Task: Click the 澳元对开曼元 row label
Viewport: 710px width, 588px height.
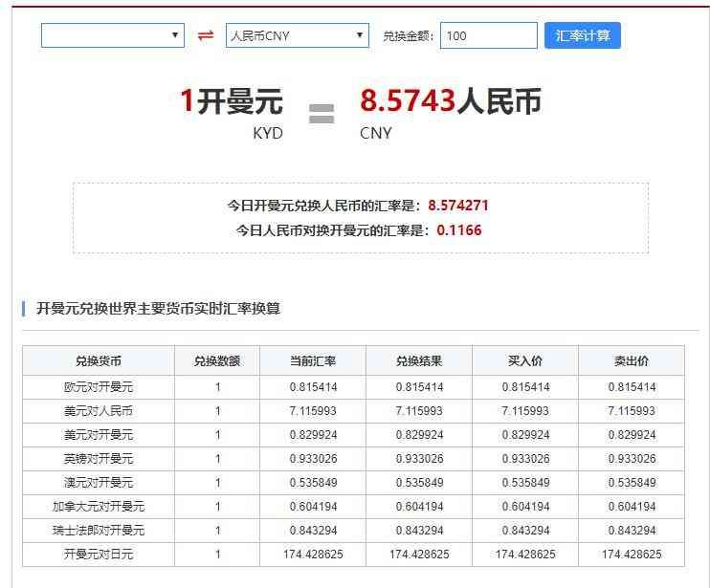Action: click(x=99, y=483)
